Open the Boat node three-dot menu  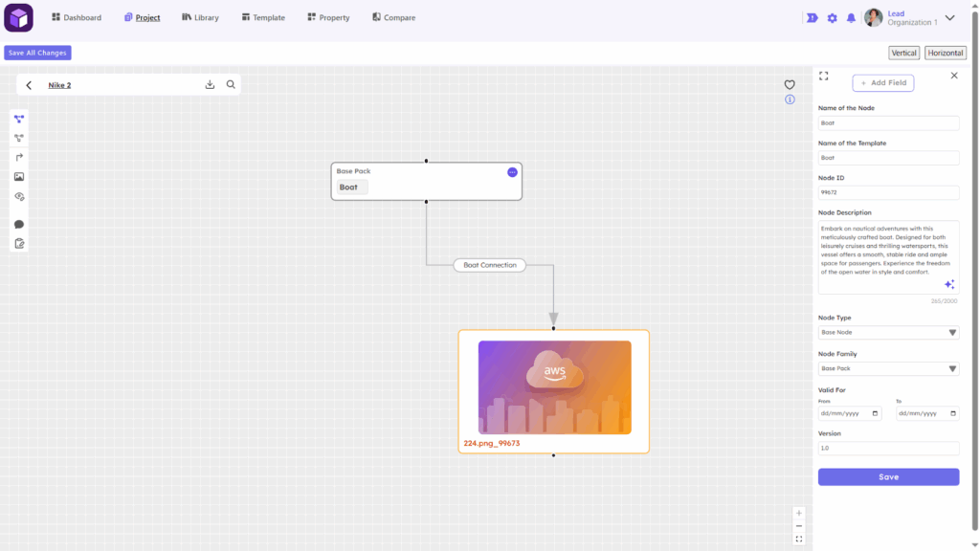coord(512,172)
